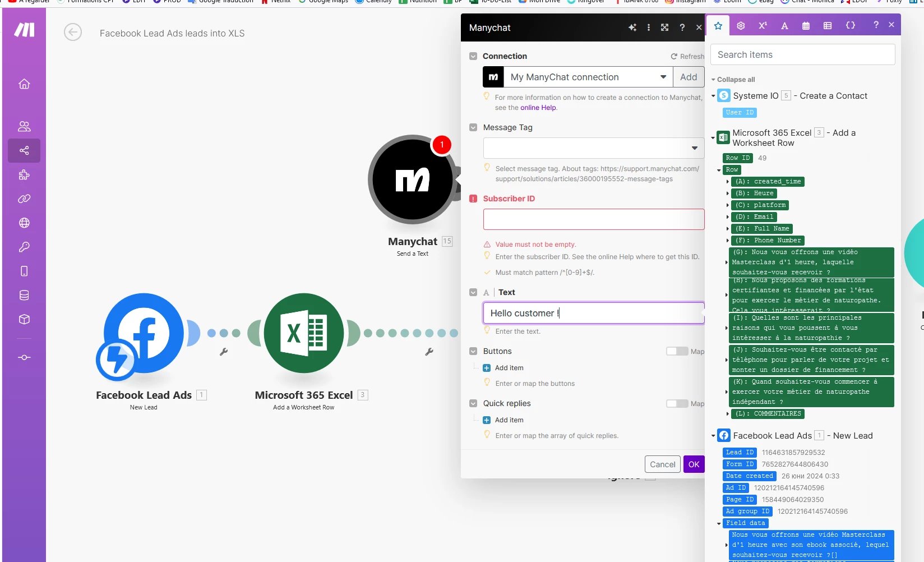The height and width of the screenshot is (562, 924).
Task: Focus the Subscriber ID input field
Action: (594, 219)
